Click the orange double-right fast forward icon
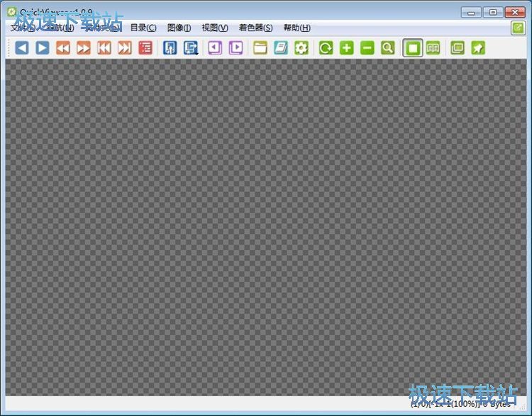Image resolution: width=532 pixels, height=416 pixels. [x=84, y=47]
